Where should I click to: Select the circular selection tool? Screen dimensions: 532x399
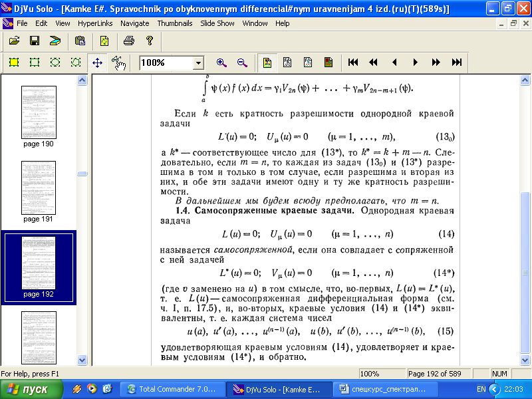click(x=55, y=63)
